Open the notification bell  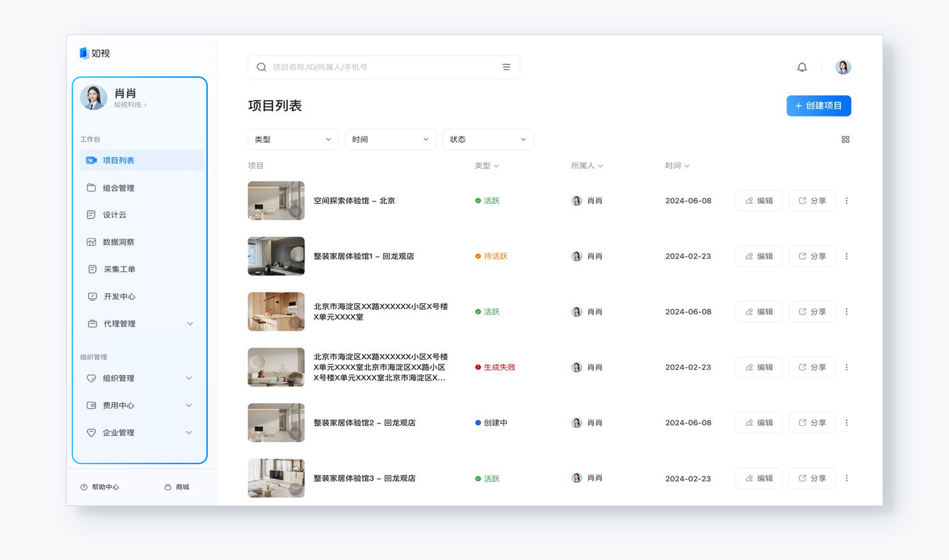pos(802,67)
